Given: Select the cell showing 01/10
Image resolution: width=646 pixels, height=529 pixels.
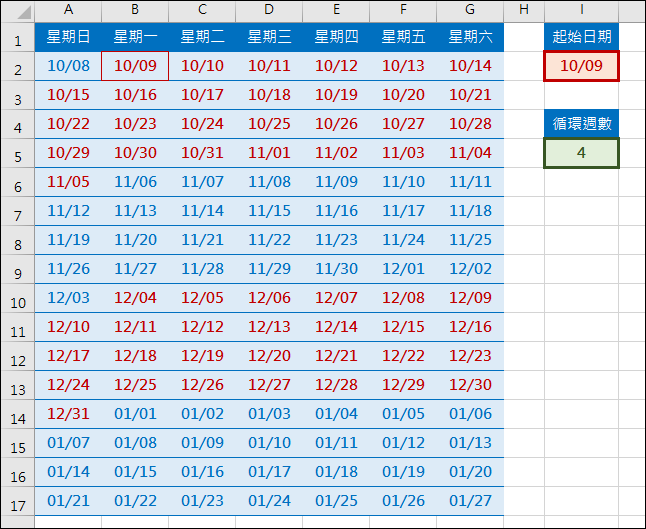Looking at the screenshot, I should 269,443.
